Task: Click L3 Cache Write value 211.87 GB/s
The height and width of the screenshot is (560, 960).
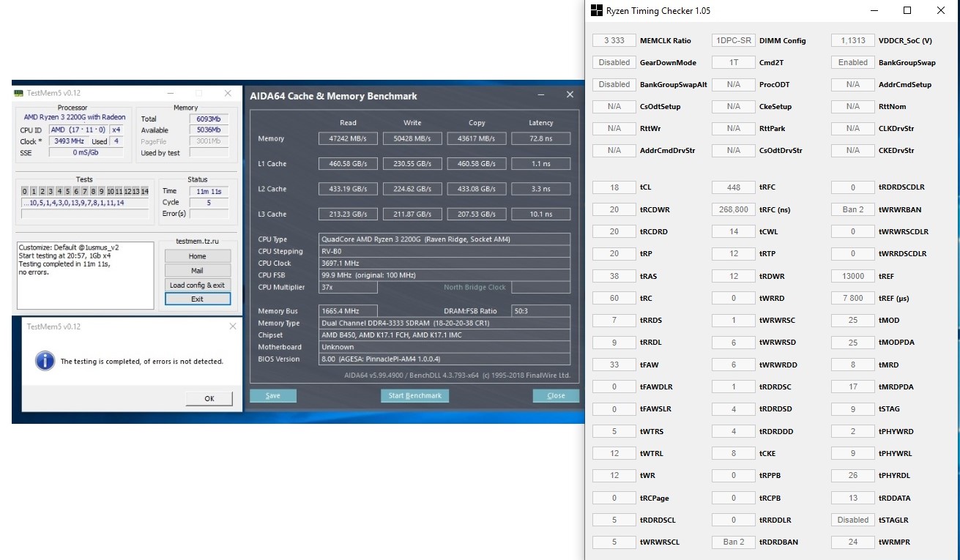Action: point(412,214)
